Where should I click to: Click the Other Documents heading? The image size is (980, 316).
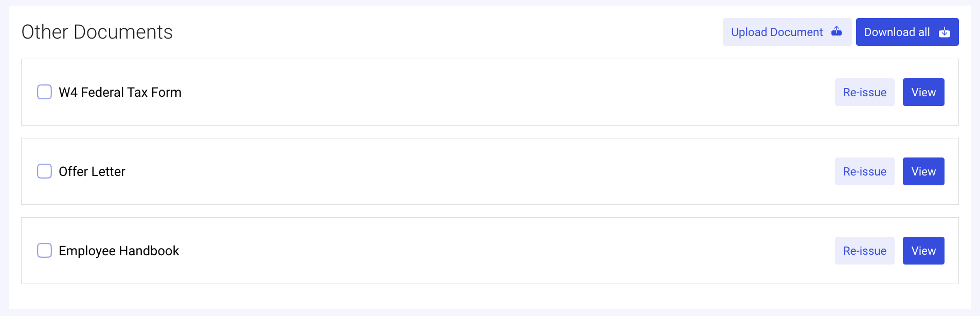pyautogui.click(x=97, y=32)
